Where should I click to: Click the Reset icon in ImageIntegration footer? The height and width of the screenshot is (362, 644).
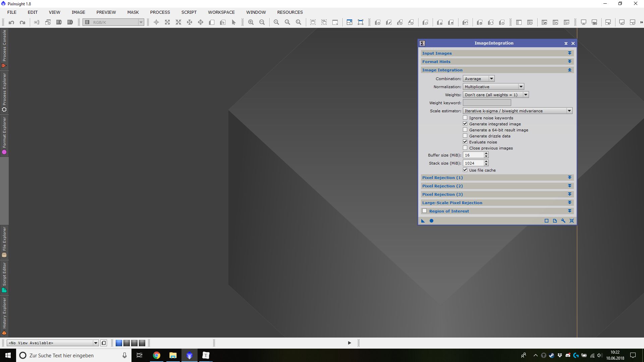click(572, 221)
